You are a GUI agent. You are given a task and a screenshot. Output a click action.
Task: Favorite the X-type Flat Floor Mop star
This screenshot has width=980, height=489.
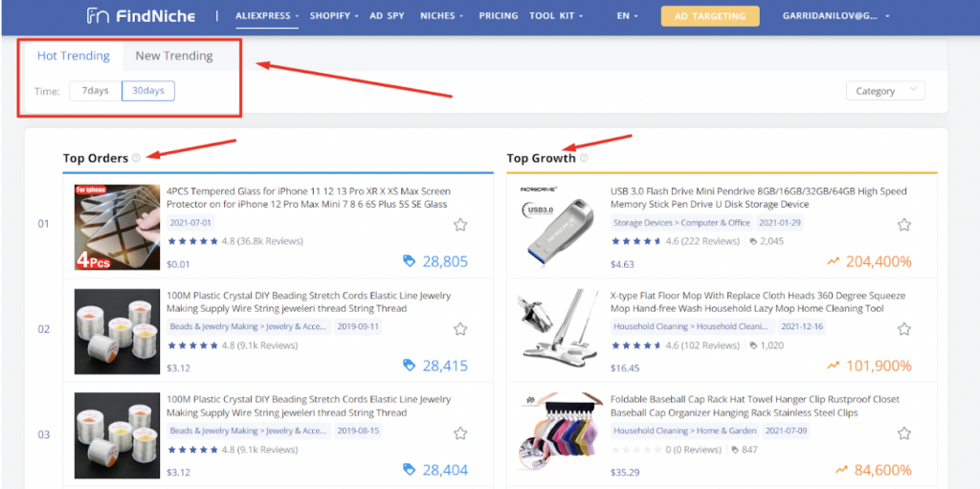tap(903, 329)
